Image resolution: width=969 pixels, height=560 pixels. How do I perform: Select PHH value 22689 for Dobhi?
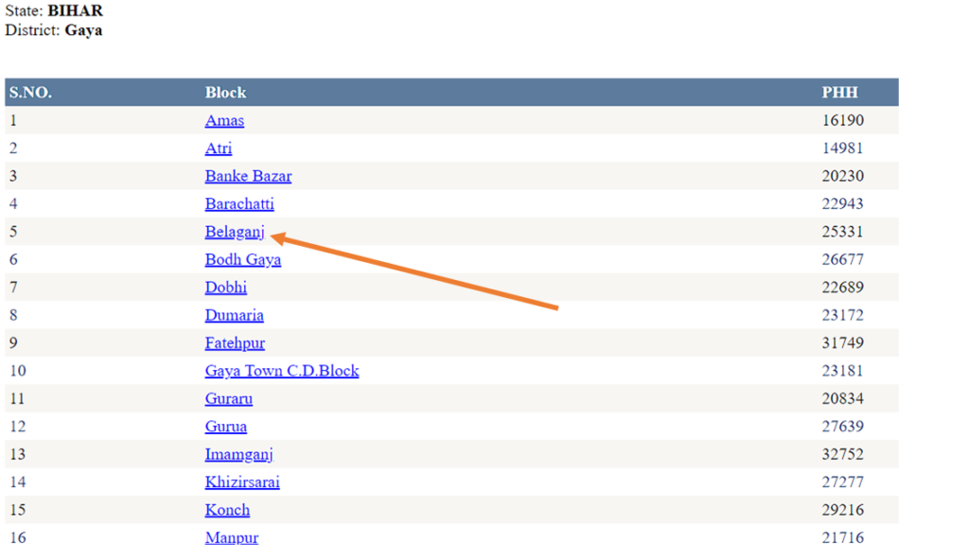click(843, 288)
